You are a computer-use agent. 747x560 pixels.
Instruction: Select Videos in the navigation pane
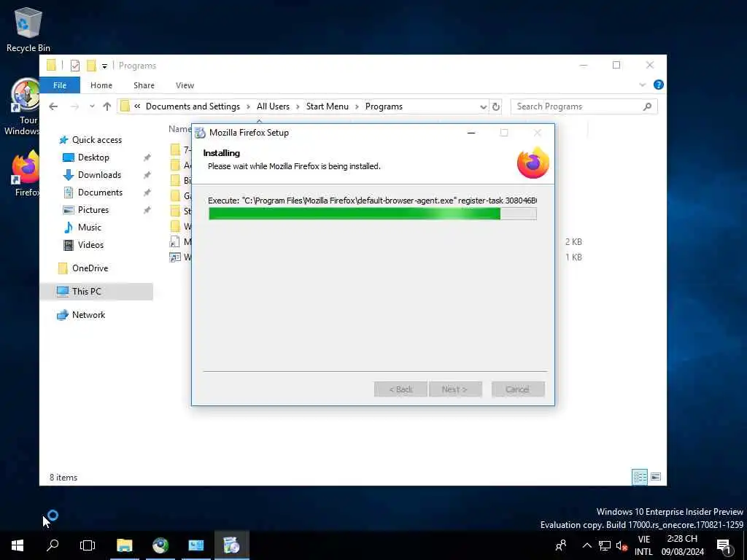pyautogui.click(x=90, y=245)
